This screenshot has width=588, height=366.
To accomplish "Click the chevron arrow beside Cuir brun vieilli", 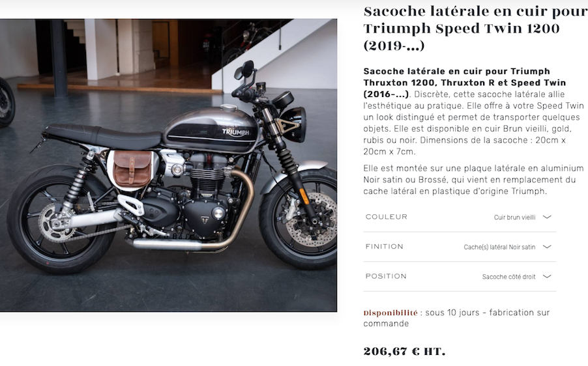I will click(x=547, y=217).
